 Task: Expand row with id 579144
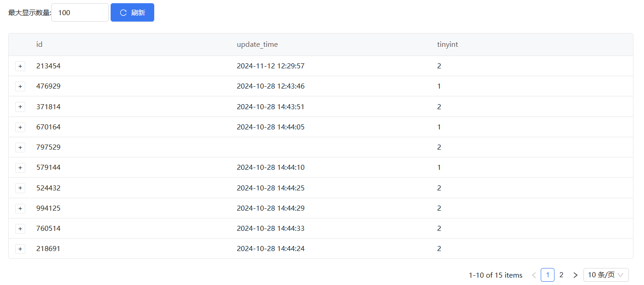click(20, 168)
